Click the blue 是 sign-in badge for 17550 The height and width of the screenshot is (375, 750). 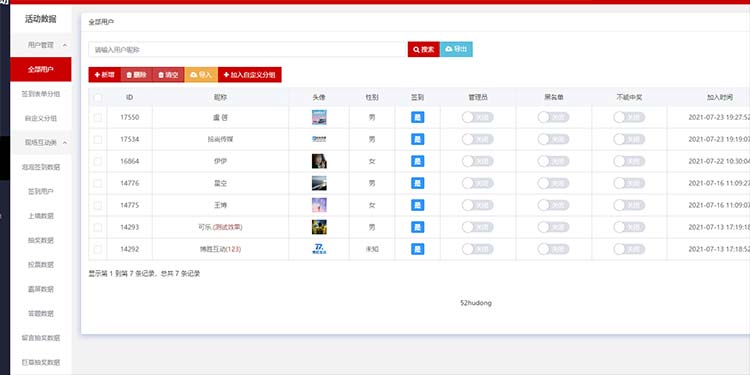point(418,117)
